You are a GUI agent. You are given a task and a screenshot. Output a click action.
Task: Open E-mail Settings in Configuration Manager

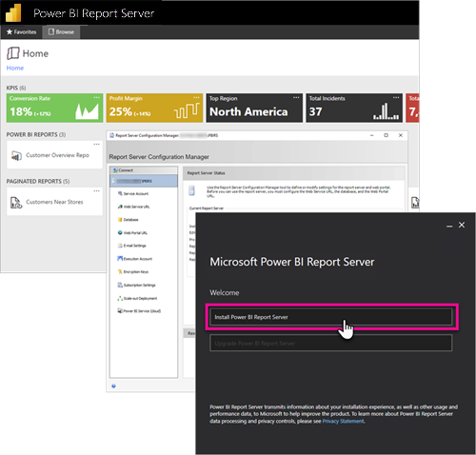[131, 246]
